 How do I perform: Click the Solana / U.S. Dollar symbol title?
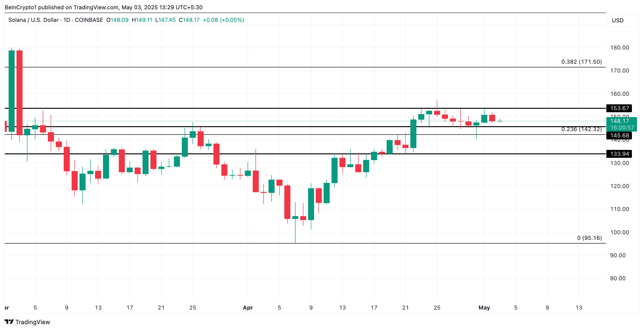pyautogui.click(x=33, y=20)
